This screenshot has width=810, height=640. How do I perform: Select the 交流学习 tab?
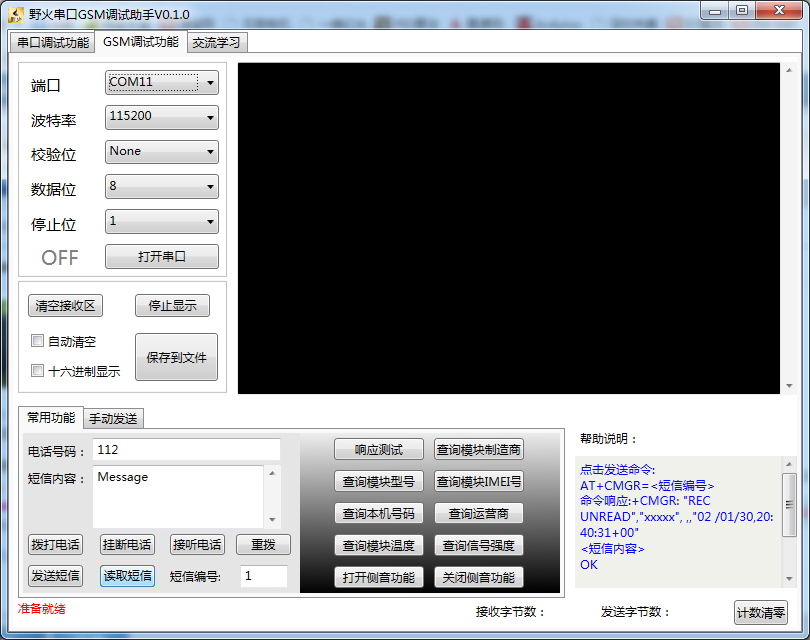(217, 43)
